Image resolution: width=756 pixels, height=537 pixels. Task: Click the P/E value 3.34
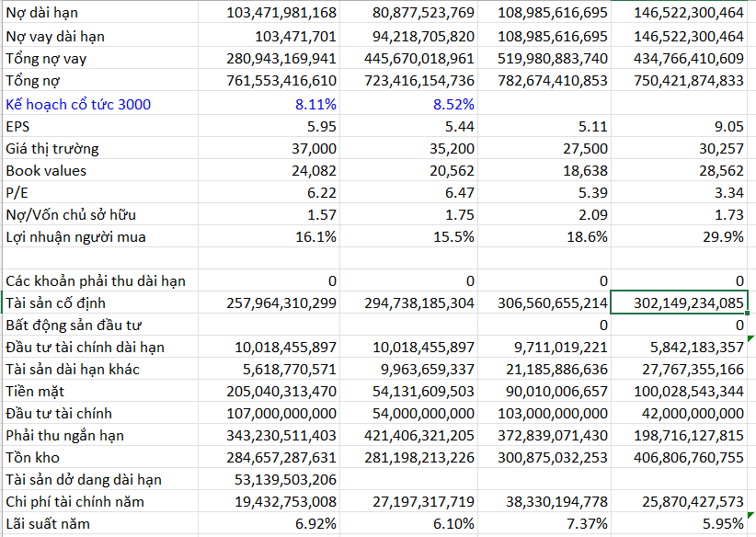[727, 192]
